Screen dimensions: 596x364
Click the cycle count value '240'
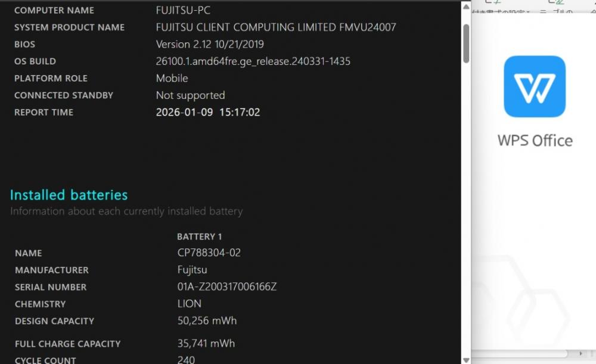(186, 360)
